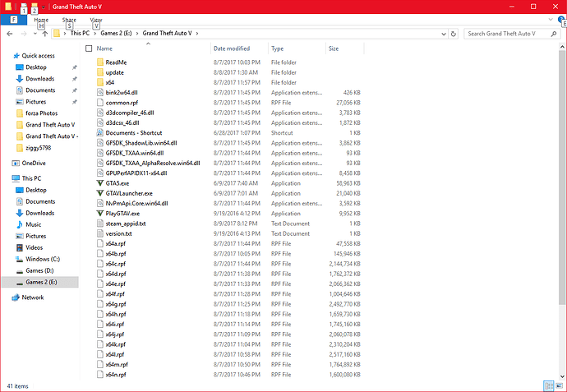Click the Music note icon
The height and width of the screenshot is (392, 567).
coord(20,224)
